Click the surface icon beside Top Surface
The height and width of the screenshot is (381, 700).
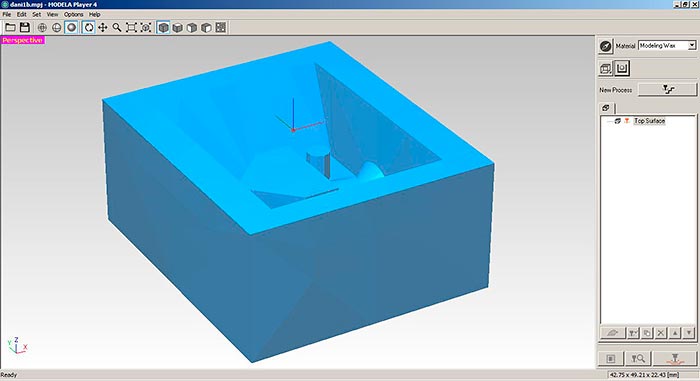pos(618,121)
